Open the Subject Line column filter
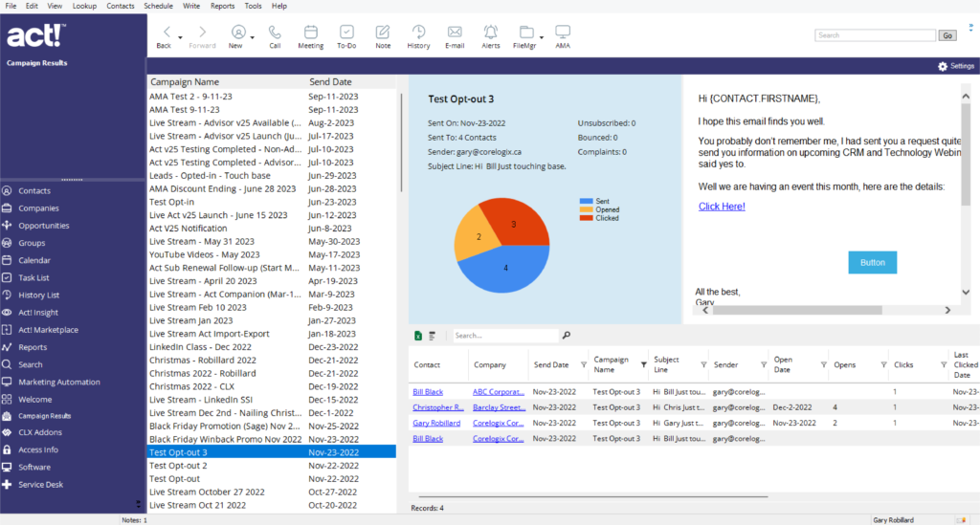The image size is (980, 525). (703, 365)
